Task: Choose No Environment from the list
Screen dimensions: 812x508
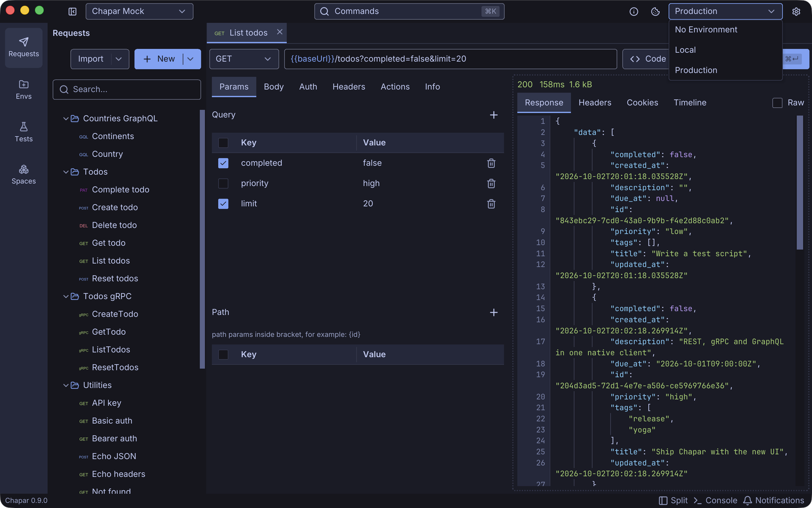Action: tap(725, 29)
